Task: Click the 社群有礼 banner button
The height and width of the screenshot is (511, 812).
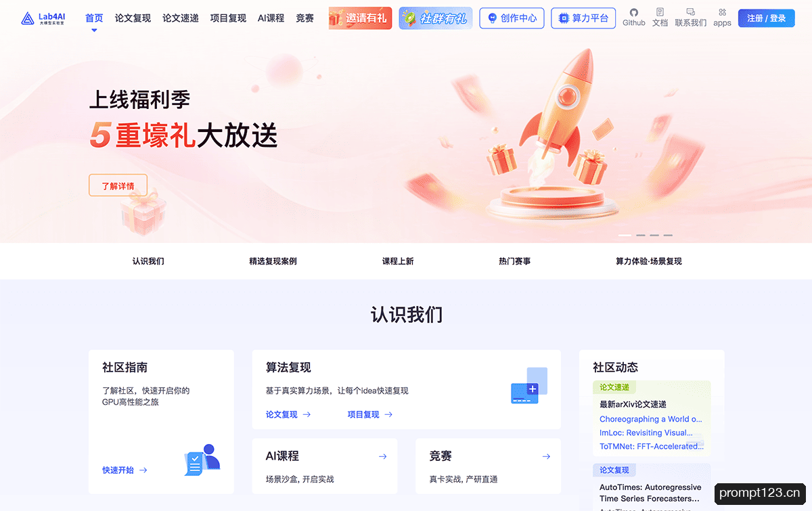Action: tap(435, 18)
